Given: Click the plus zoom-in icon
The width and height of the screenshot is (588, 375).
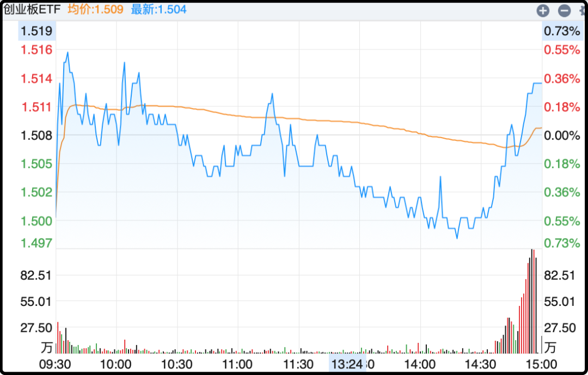Looking at the screenshot, I should pos(543,10).
